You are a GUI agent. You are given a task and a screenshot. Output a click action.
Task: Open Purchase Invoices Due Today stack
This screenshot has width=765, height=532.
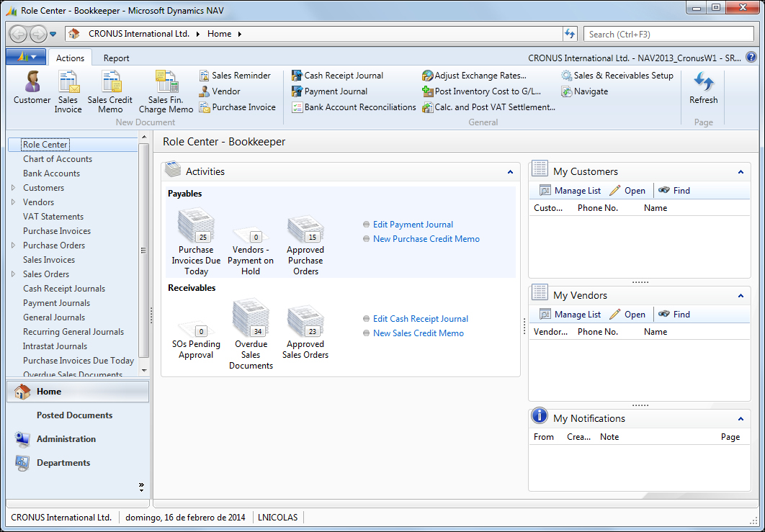pos(196,242)
